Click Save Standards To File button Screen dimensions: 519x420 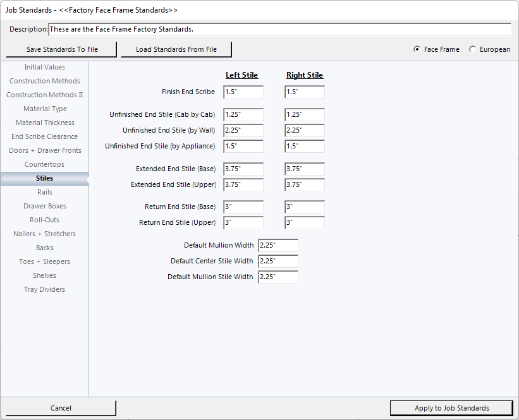click(x=62, y=49)
